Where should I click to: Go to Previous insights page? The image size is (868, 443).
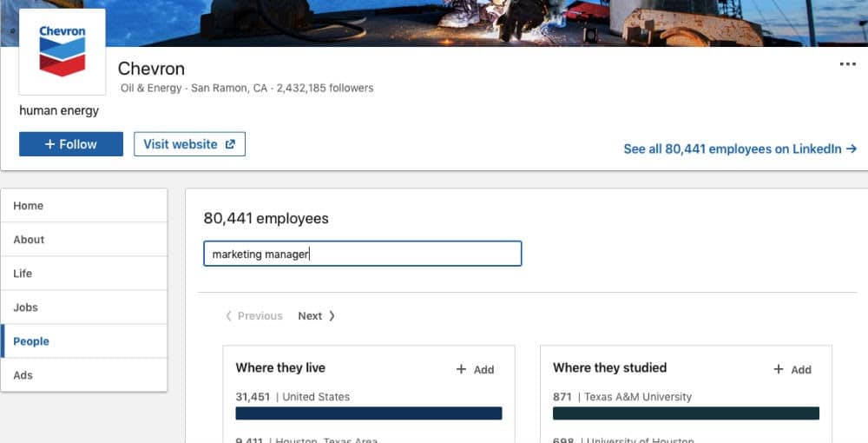point(254,315)
